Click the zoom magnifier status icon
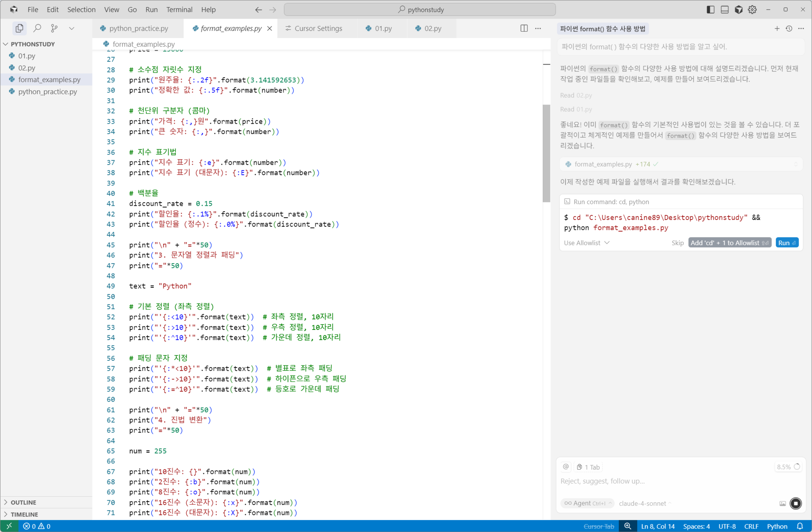Screen dimensions: 812x532 628,526
